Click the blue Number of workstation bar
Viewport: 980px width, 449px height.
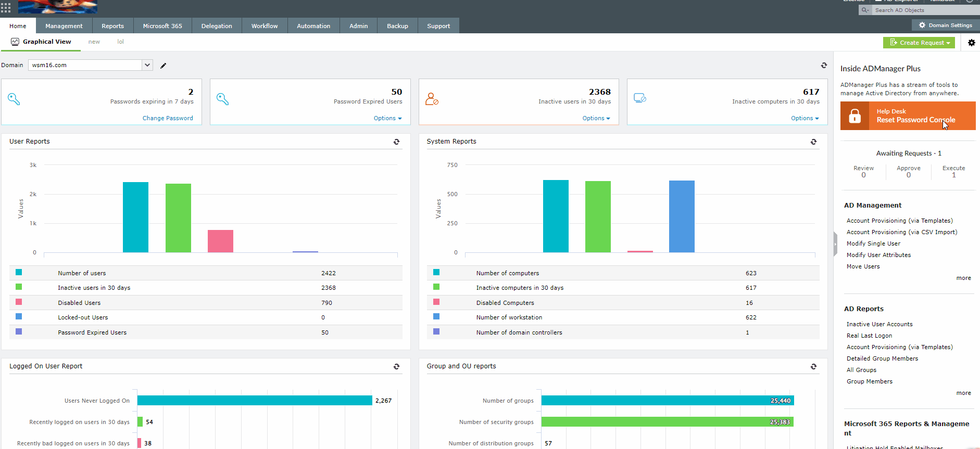tap(682, 216)
